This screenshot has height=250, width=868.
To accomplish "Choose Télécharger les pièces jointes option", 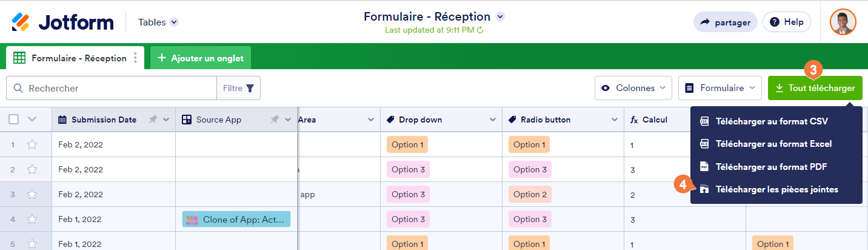I will 776,189.
